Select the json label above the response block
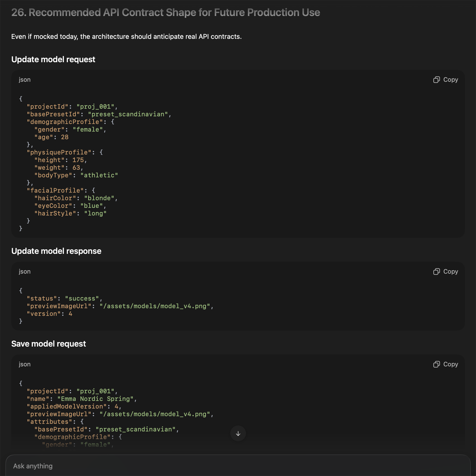The image size is (476, 476). click(25, 272)
